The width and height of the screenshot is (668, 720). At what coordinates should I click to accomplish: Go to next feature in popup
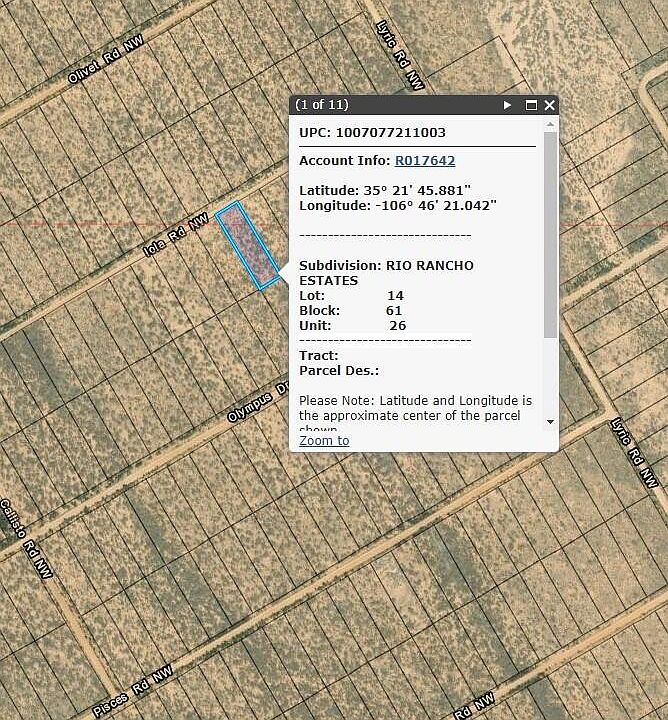tap(507, 105)
